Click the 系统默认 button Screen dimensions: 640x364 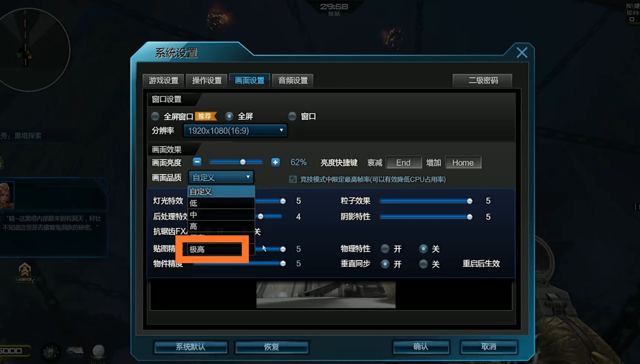(191, 347)
